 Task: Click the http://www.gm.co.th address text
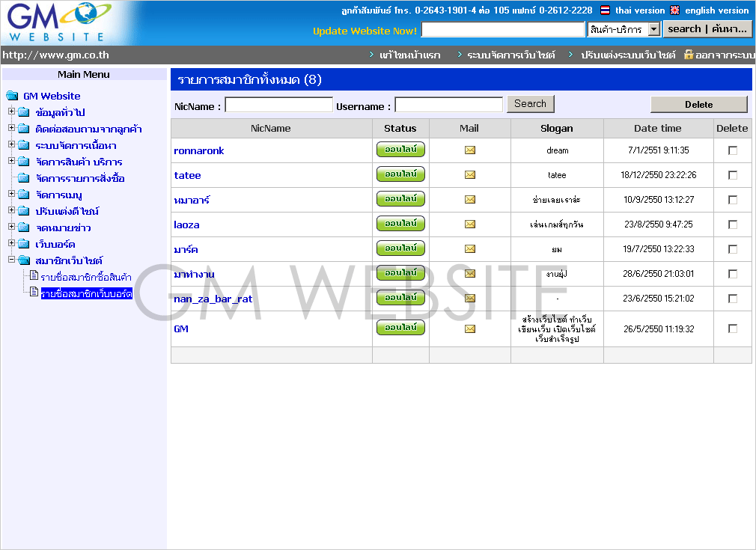point(55,55)
